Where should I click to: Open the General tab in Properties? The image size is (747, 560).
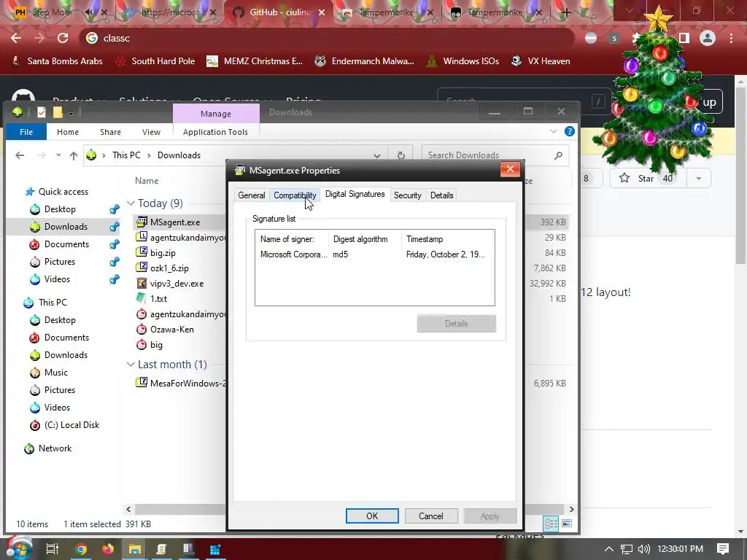pos(251,195)
